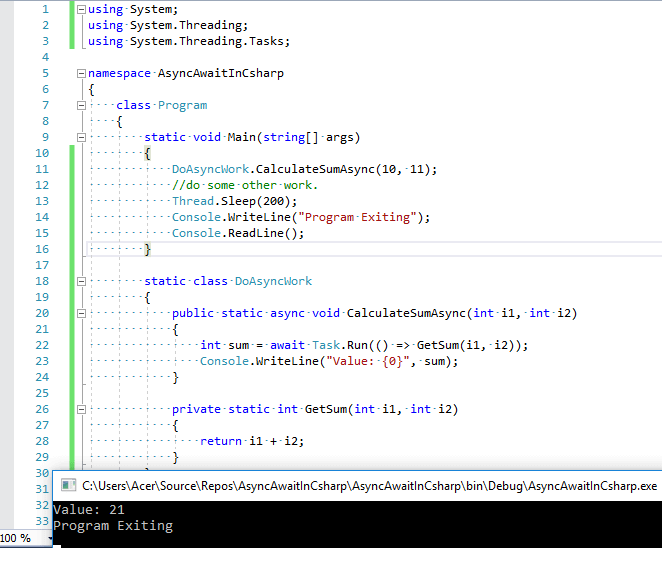The height and width of the screenshot is (573, 662).
Task: Click line number 13 in the gutter
Action: coord(41,201)
